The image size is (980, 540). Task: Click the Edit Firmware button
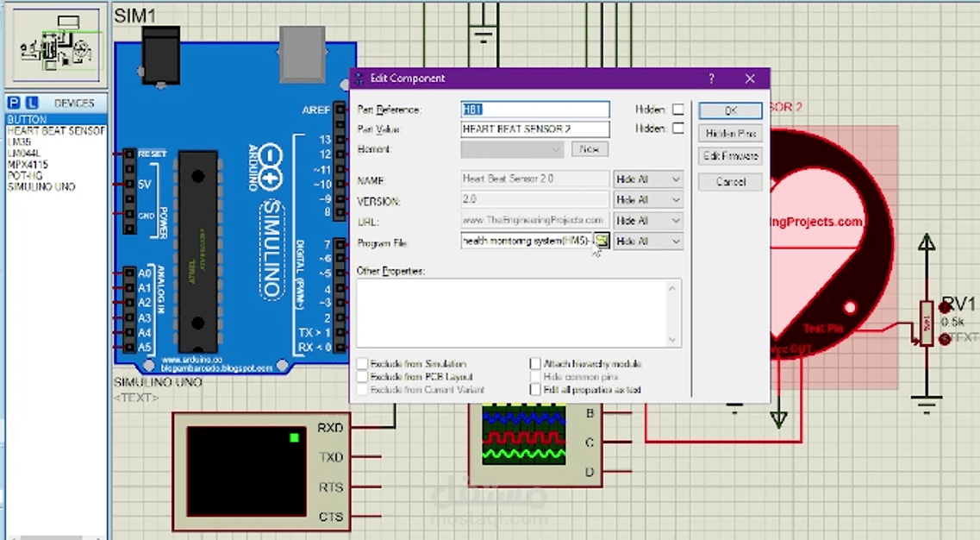coord(730,156)
